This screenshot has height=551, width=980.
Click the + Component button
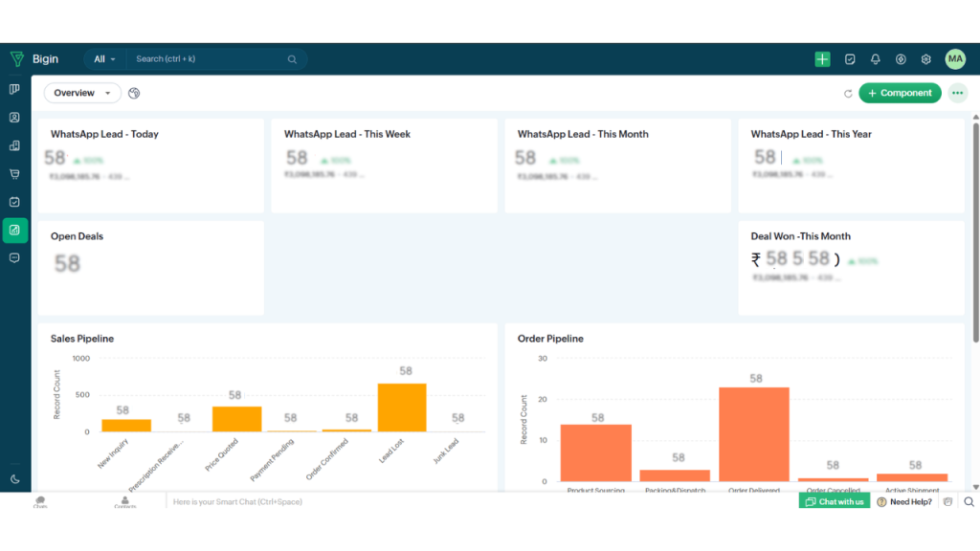coord(900,93)
